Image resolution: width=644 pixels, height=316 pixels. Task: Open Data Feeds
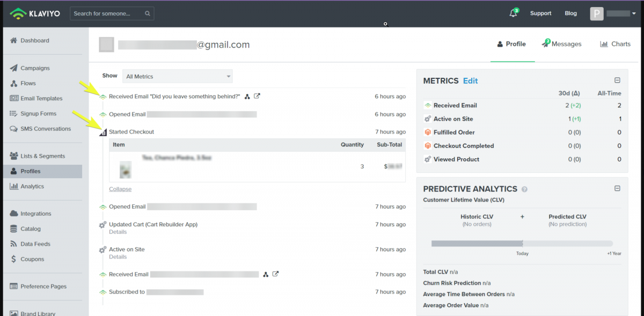[35, 244]
